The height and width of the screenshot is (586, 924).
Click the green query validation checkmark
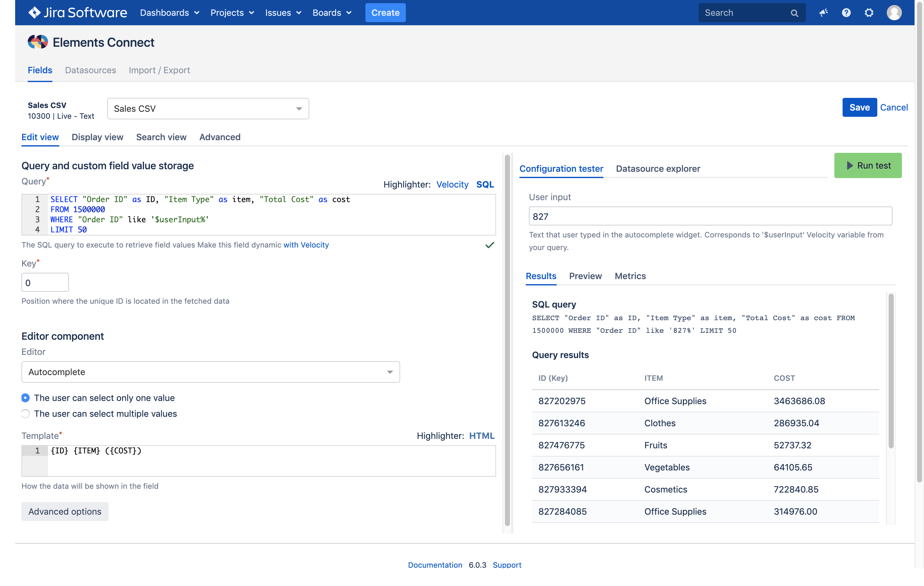pyautogui.click(x=490, y=245)
